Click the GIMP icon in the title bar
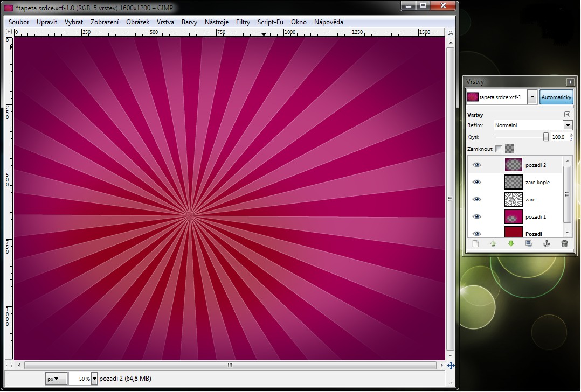The image size is (581, 392). pyautogui.click(x=9, y=8)
